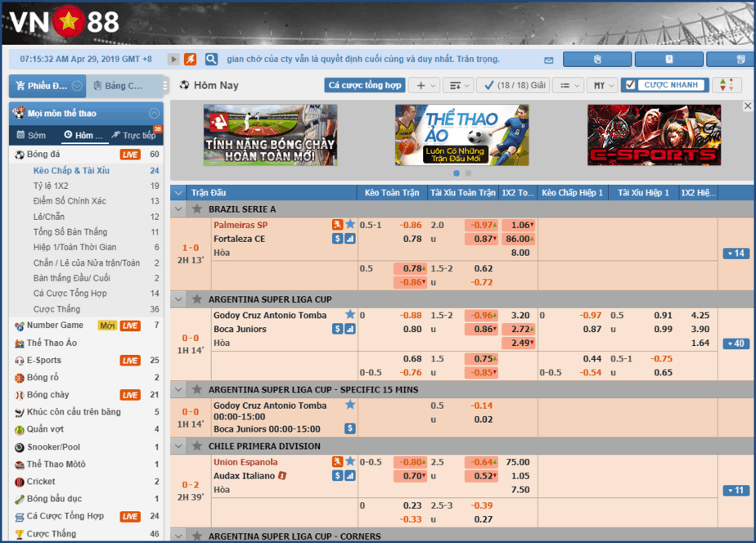Switch to Phiếu Đ... bet slip tab
The width and height of the screenshot is (756, 543).
click(x=47, y=86)
